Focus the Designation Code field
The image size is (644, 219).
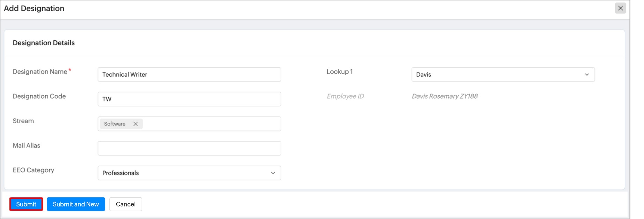(x=189, y=99)
